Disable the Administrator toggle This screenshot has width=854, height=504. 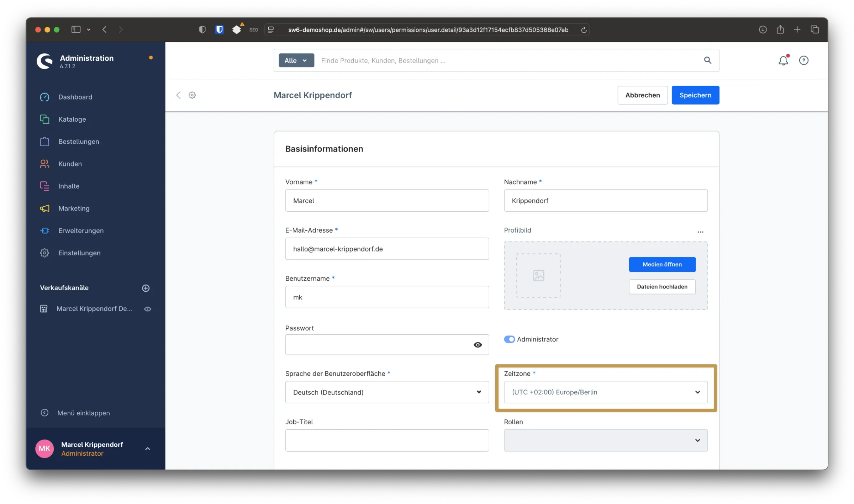point(510,339)
